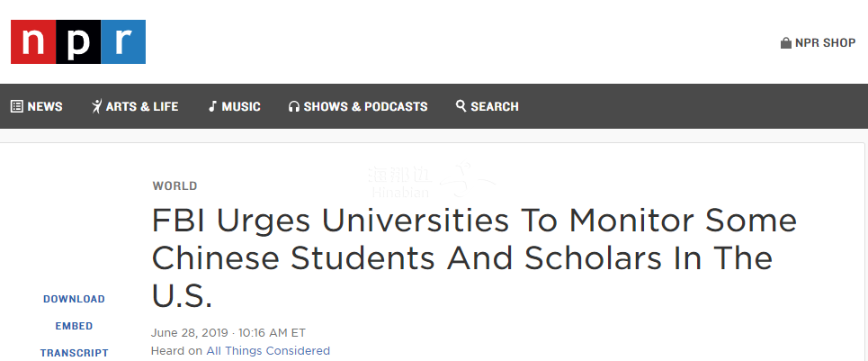
Task: Go to the MUSIC section
Action: click(x=241, y=106)
